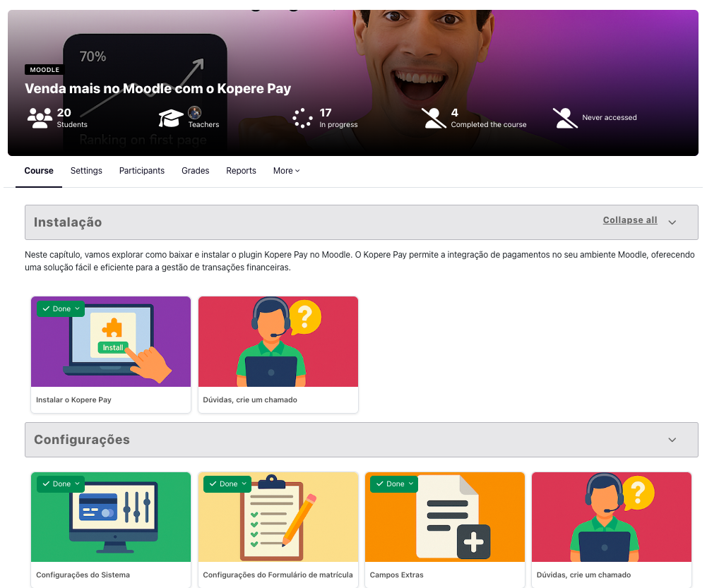
Task: Click the course title Venda mais no Moodle
Action: pyautogui.click(x=158, y=88)
